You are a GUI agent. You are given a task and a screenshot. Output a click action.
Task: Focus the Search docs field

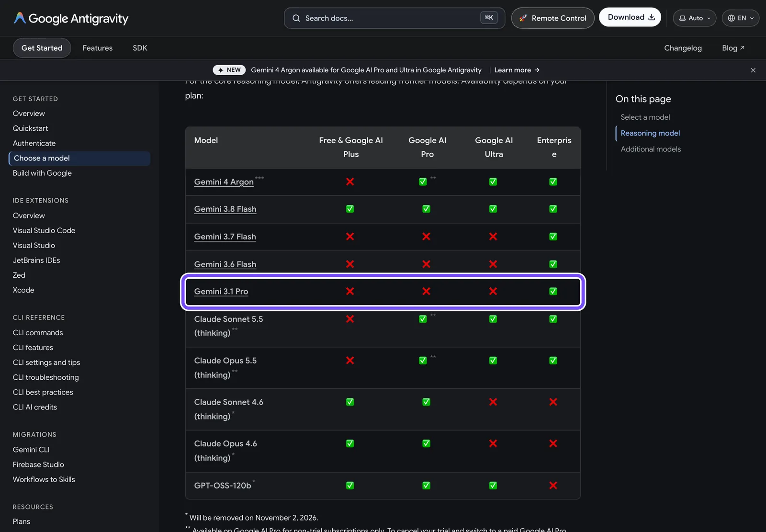pyautogui.click(x=394, y=18)
